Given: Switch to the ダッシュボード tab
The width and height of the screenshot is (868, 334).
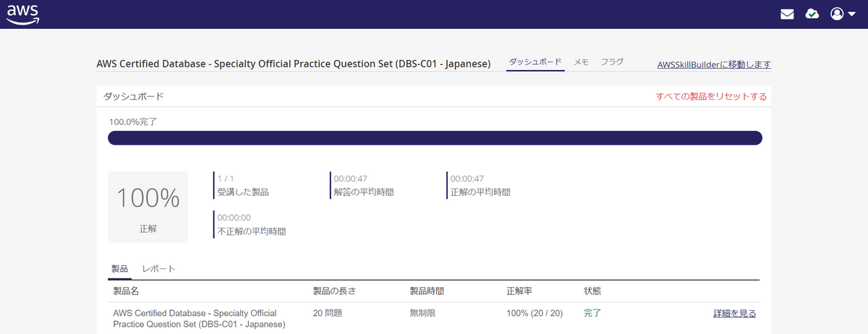Looking at the screenshot, I should click(x=535, y=62).
